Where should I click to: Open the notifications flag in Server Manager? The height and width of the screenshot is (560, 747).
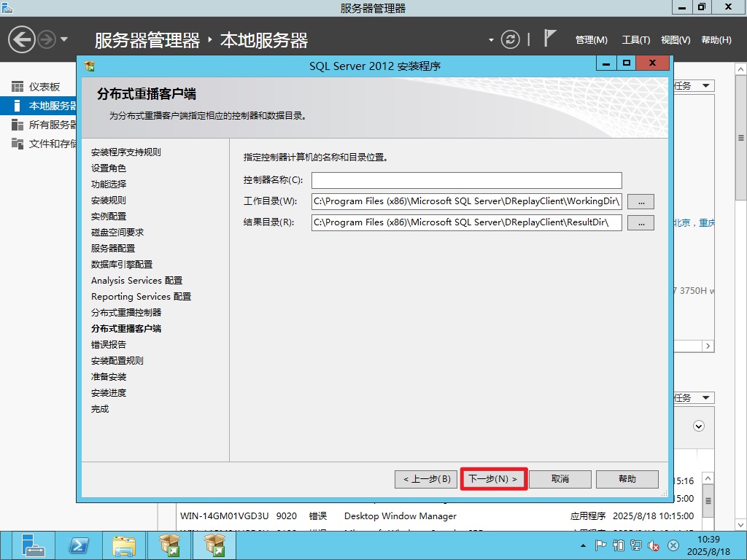click(x=549, y=38)
